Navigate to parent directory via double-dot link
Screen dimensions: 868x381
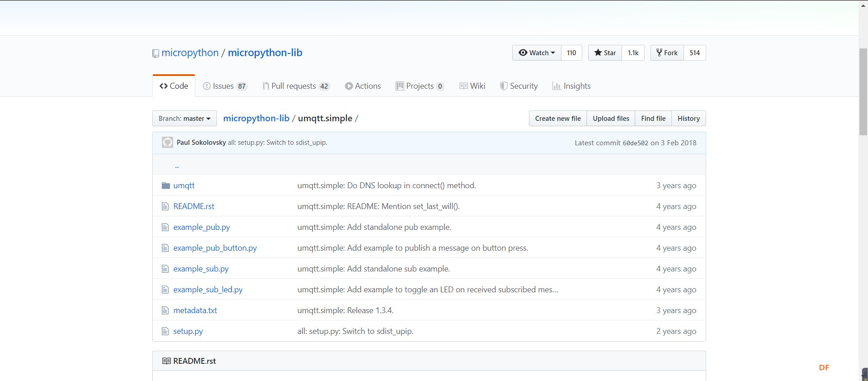[177, 166]
